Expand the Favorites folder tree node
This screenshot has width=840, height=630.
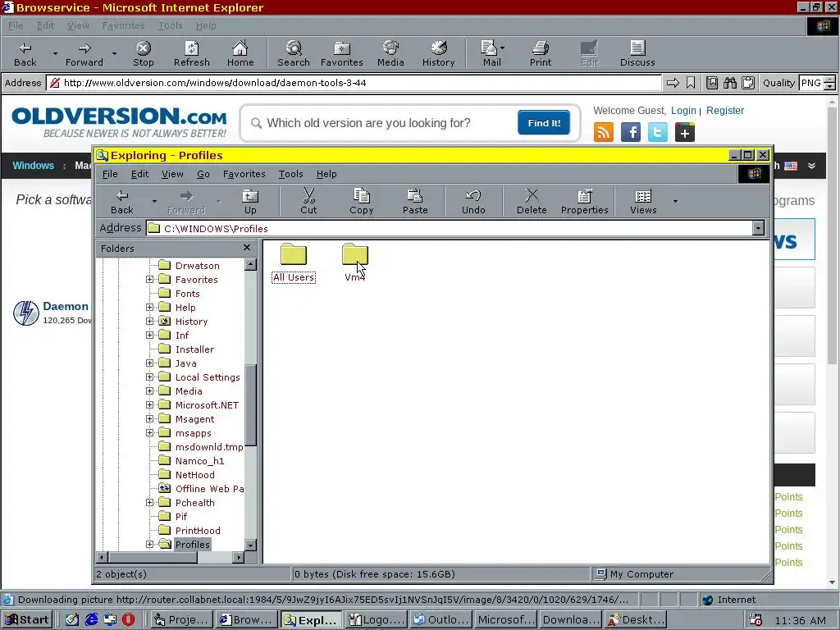click(149, 279)
